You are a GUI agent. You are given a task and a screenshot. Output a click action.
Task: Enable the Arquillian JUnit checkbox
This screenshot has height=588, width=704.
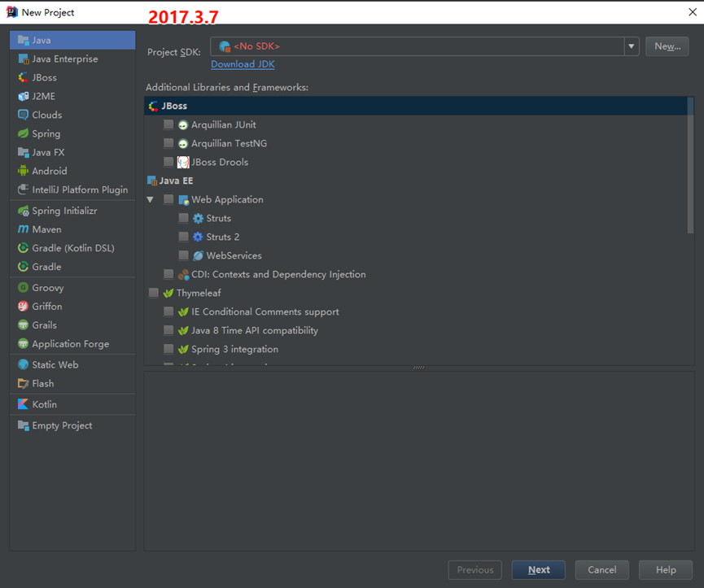[x=168, y=124]
